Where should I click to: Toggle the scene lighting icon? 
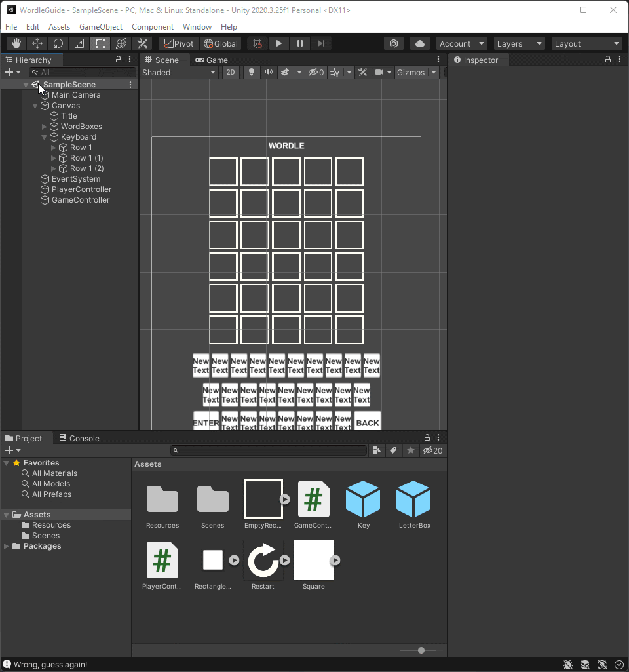point(251,72)
